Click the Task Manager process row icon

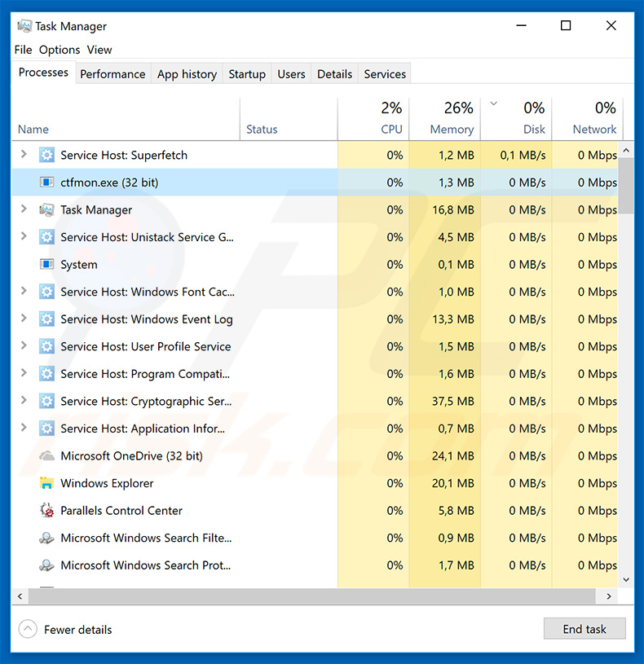(x=46, y=209)
